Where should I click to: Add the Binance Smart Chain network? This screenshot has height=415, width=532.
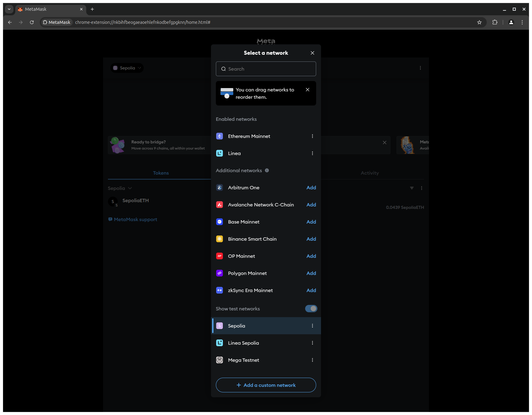coord(311,239)
